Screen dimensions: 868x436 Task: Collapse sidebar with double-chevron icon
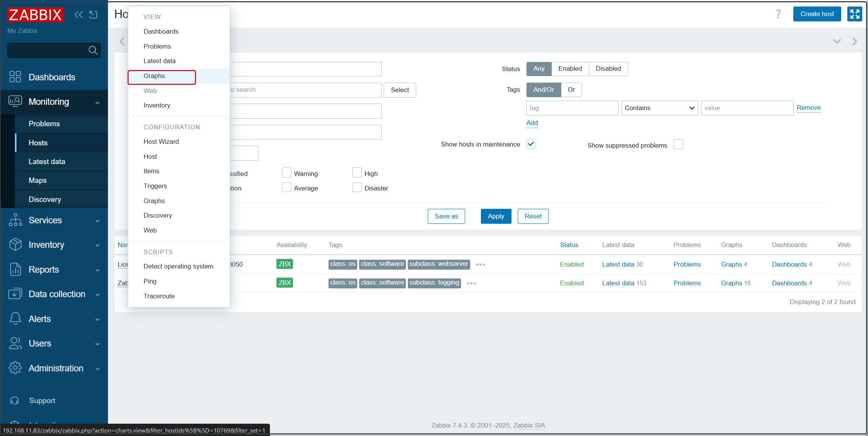pyautogui.click(x=78, y=15)
